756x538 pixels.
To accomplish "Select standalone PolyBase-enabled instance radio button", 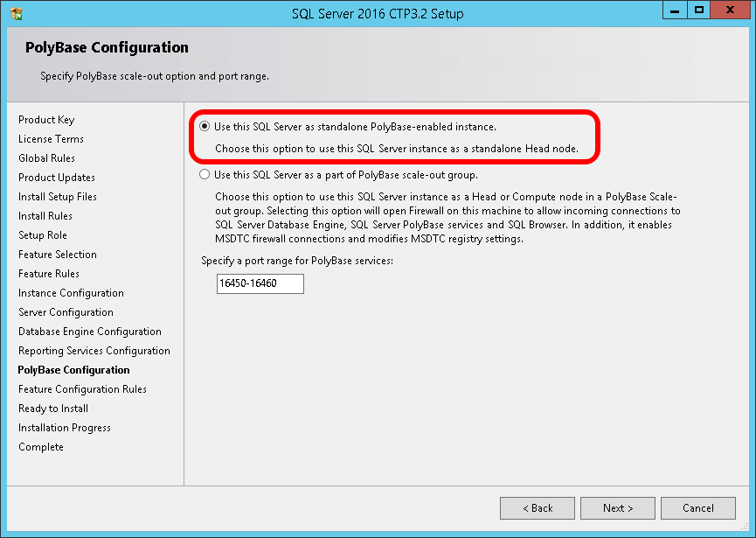I will 205,127.
